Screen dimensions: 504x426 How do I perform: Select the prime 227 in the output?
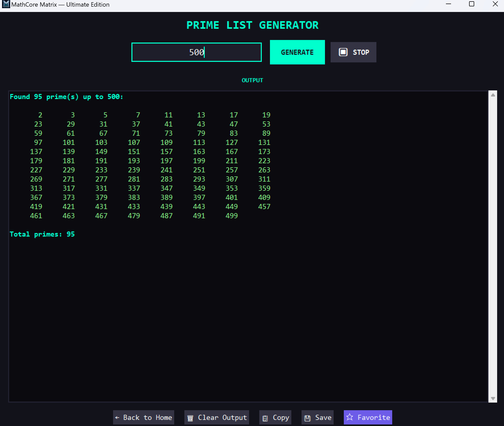click(36, 170)
